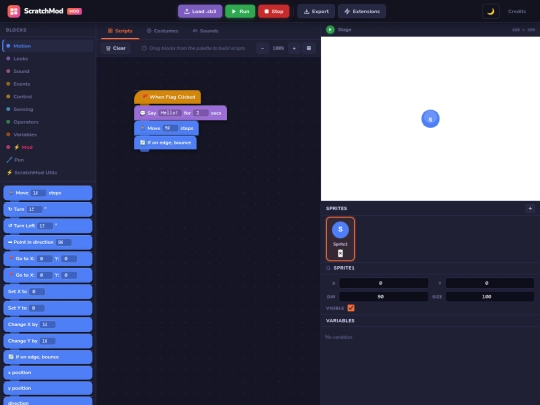This screenshot has width=540, height=405.
Task: Select the Sprite1 thumbnail
Action: click(340, 239)
